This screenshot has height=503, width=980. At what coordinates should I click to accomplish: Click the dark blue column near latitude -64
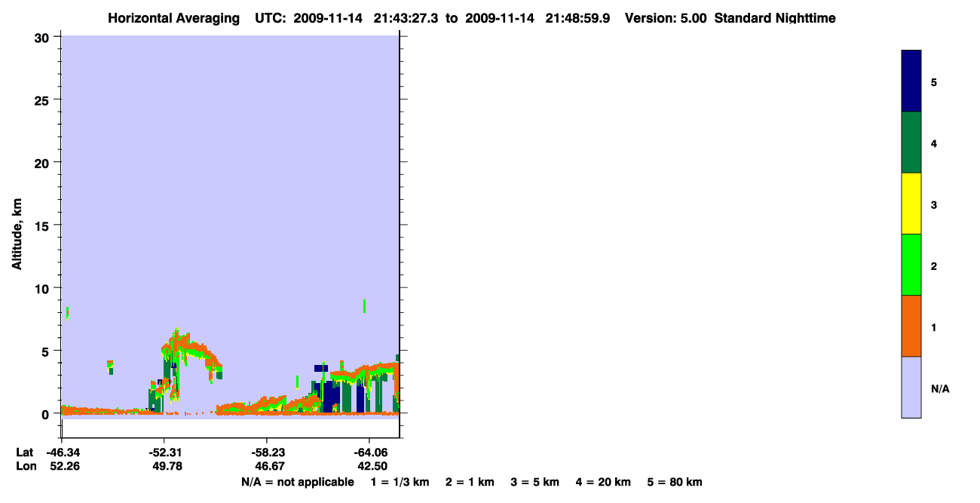coord(360,397)
